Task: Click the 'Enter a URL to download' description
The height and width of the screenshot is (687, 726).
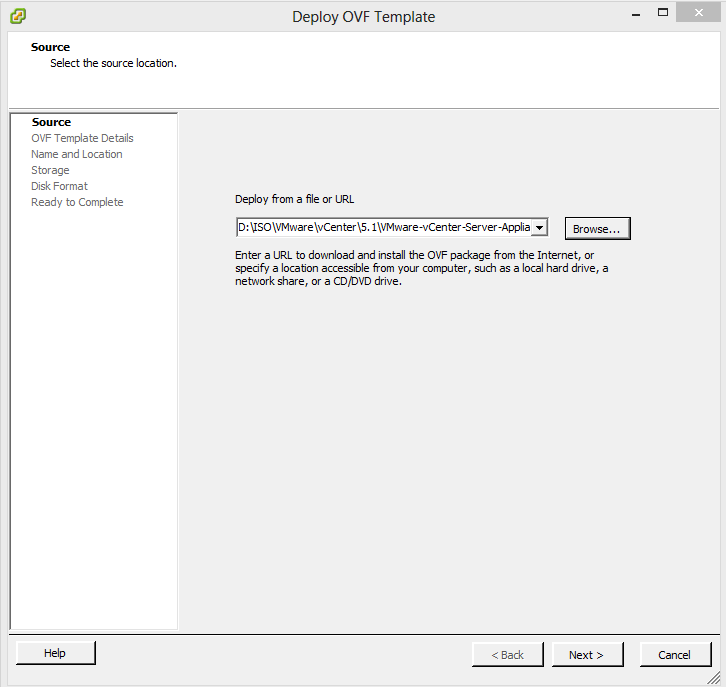Action: [x=421, y=268]
